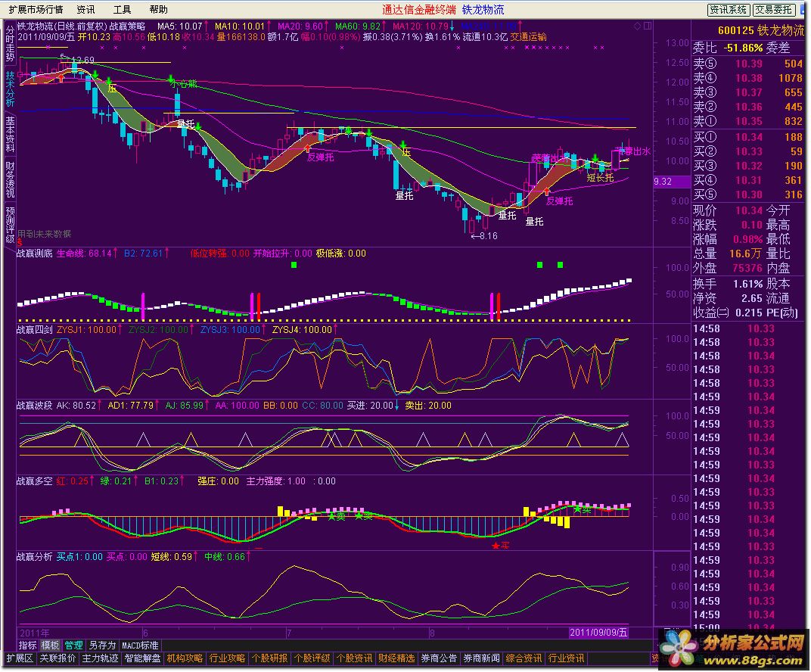Click the 12.69 high price annotation

[78, 60]
